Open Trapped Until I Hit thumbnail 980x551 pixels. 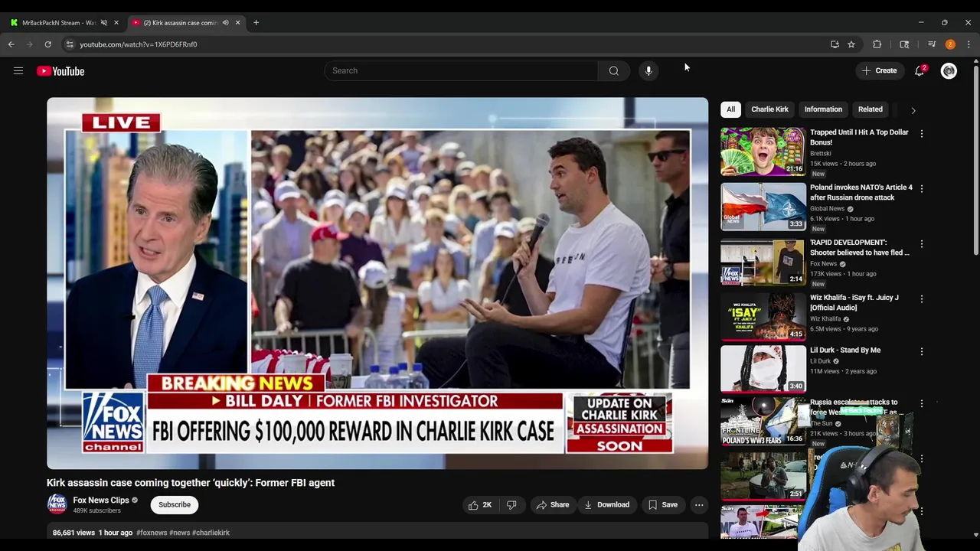point(763,152)
